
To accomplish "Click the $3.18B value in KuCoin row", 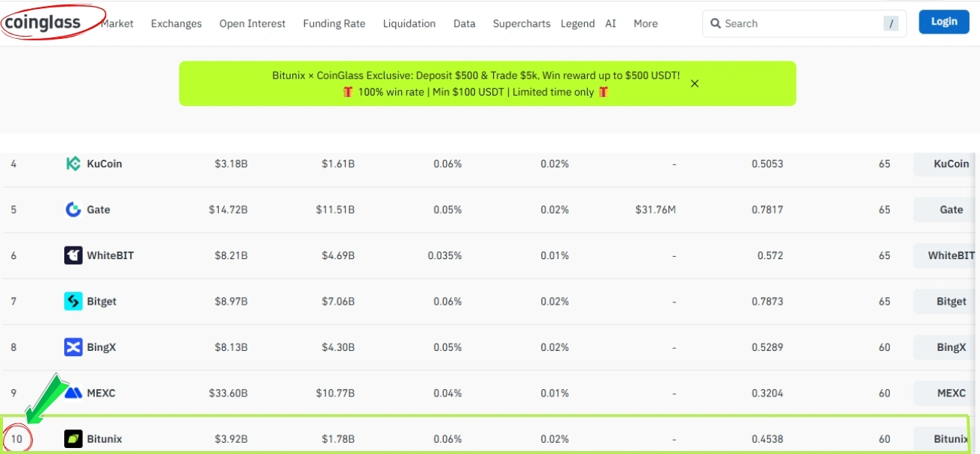I will coord(232,164).
